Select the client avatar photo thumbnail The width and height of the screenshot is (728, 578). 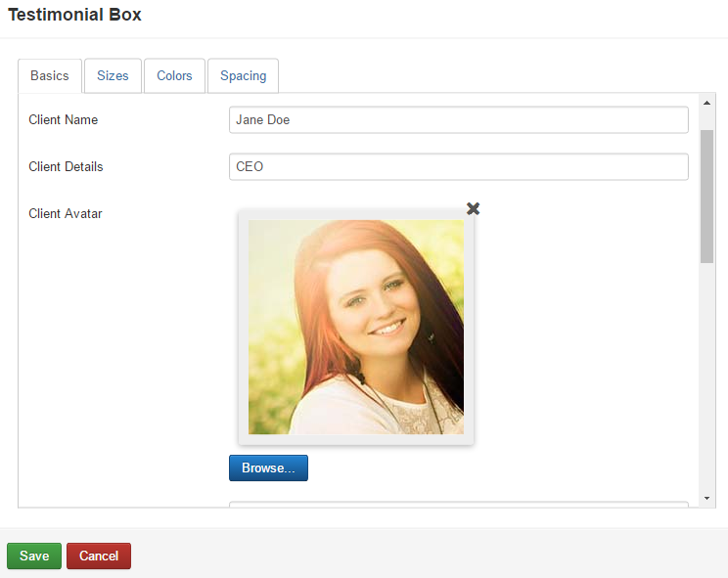click(x=356, y=327)
